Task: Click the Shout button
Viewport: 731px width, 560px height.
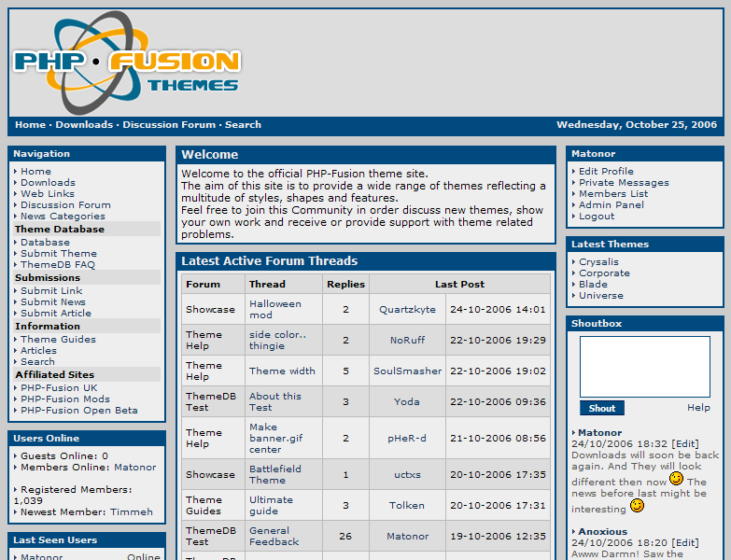Action: point(602,408)
